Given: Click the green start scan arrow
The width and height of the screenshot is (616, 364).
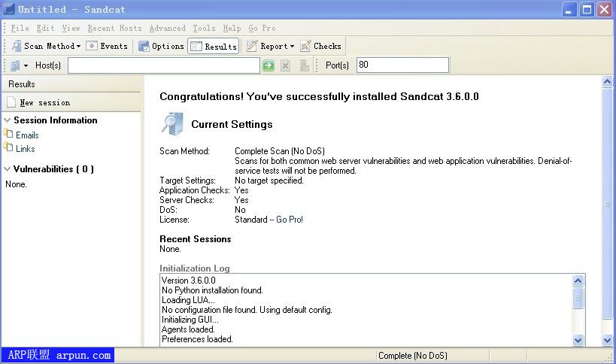Looking at the screenshot, I should pyautogui.click(x=269, y=65).
